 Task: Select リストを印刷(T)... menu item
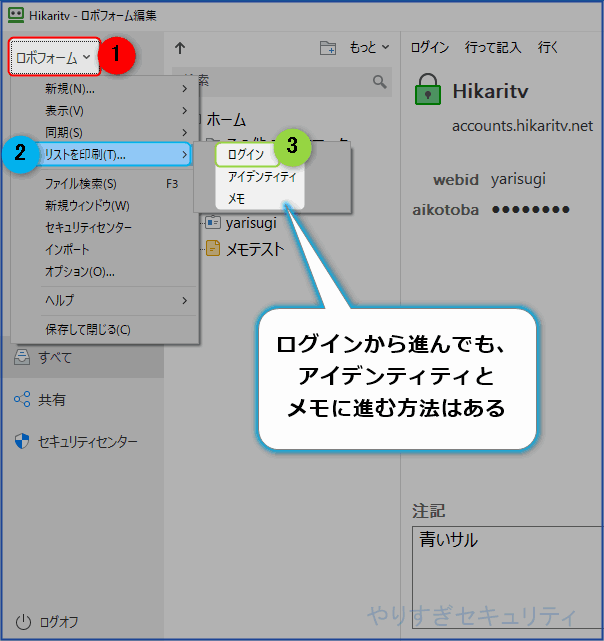click(x=115, y=154)
